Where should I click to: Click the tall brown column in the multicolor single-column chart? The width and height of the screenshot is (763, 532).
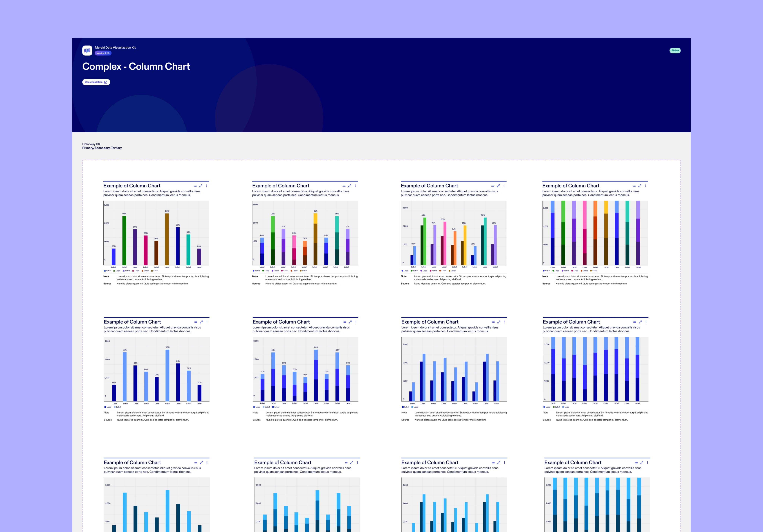click(x=167, y=239)
